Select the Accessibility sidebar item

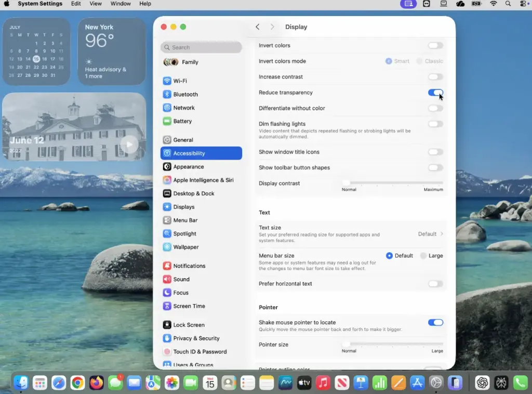point(201,153)
